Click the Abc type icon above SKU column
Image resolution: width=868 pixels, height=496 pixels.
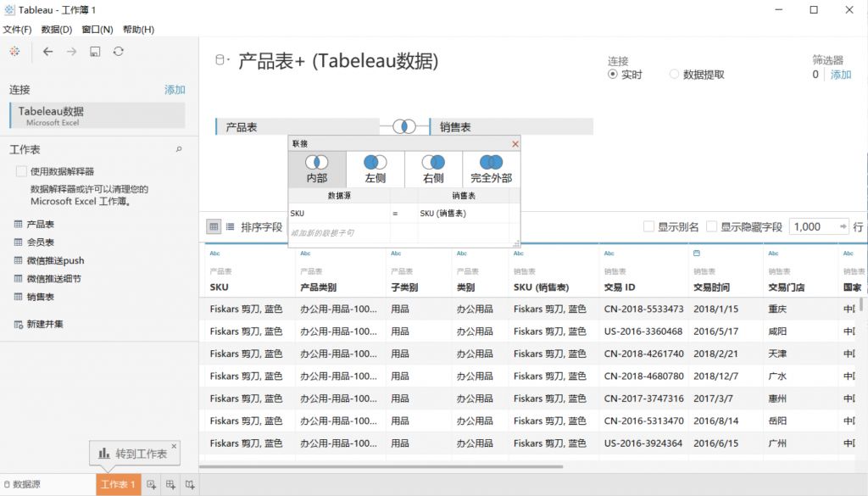coord(214,254)
